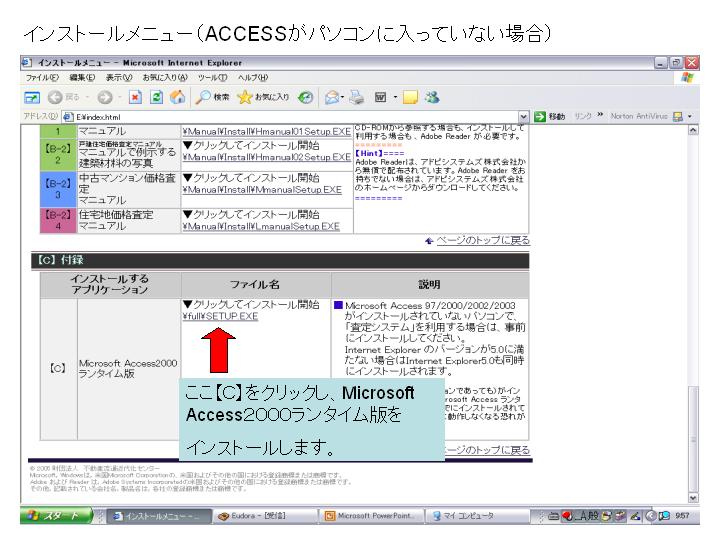The height and width of the screenshot is (540, 720).
Task: Switch to Eudora - [受信] taskbar button
Action: coord(265,516)
